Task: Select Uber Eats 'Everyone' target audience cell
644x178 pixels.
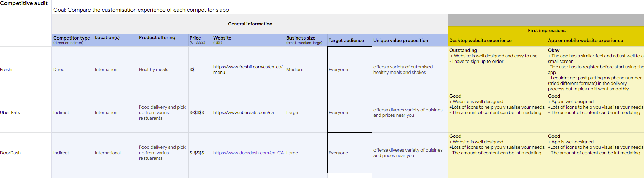Action: coord(350,112)
